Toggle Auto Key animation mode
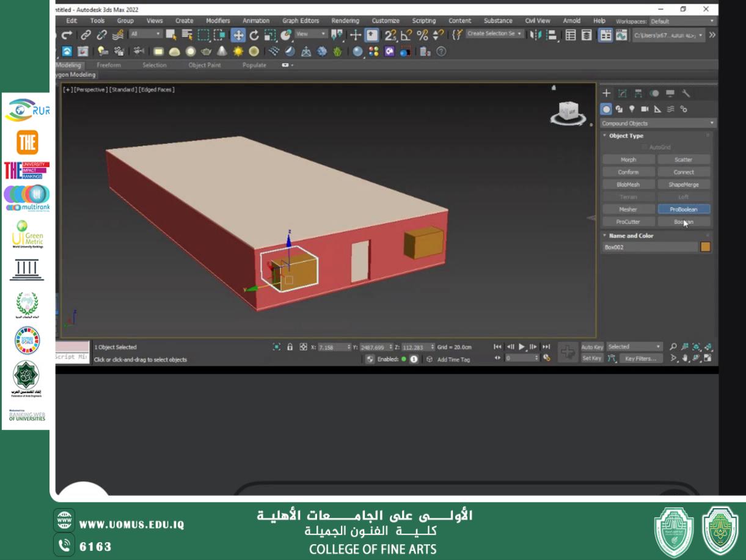746x560 pixels. (x=591, y=347)
